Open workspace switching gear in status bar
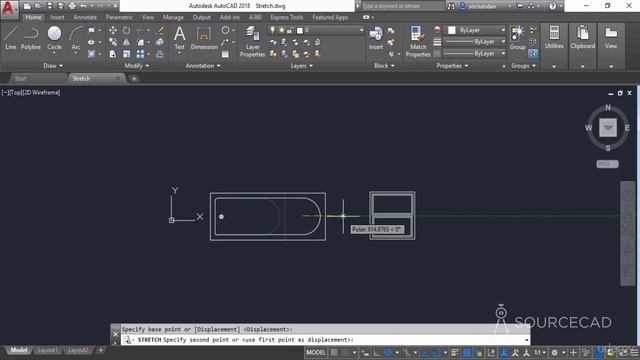This screenshot has width=640, height=360. pyautogui.click(x=554, y=352)
